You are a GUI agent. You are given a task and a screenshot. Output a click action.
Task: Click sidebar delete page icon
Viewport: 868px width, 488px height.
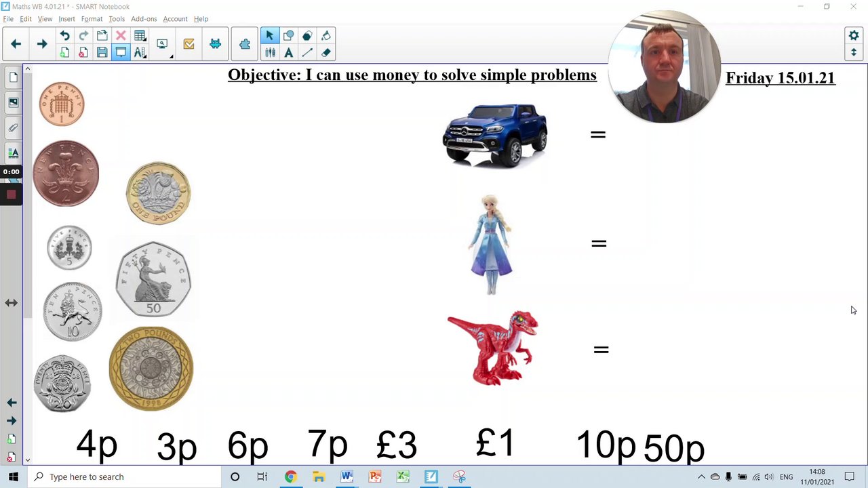pos(12,457)
